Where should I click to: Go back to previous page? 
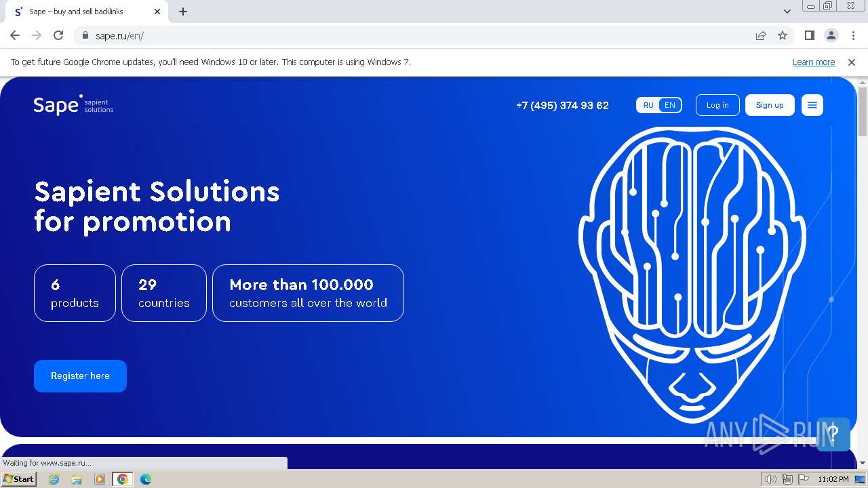[x=15, y=35]
